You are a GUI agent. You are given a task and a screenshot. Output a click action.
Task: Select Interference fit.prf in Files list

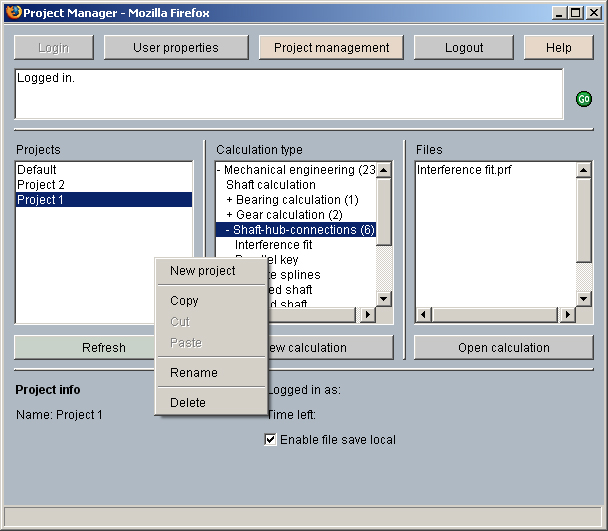(x=464, y=170)
